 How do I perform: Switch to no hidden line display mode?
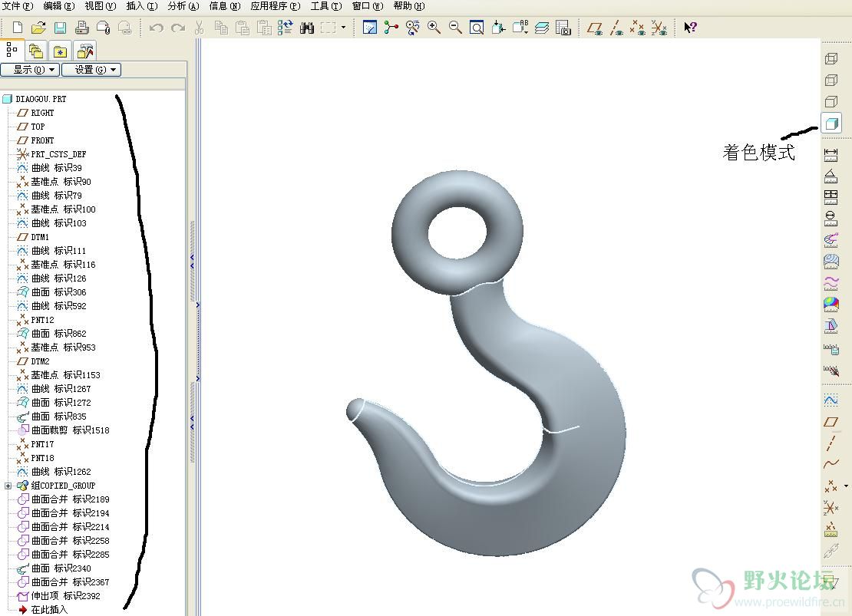click(x=831, y=101)
